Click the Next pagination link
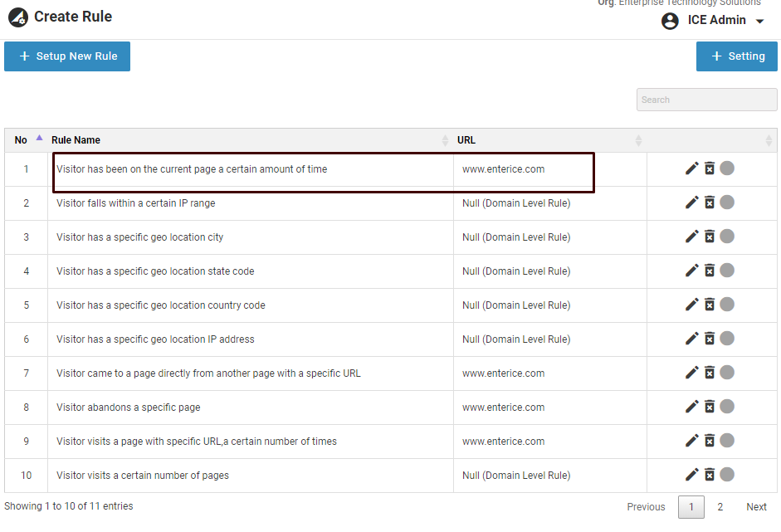The width and height of the screenshot is (781, 532). point(756,507)
